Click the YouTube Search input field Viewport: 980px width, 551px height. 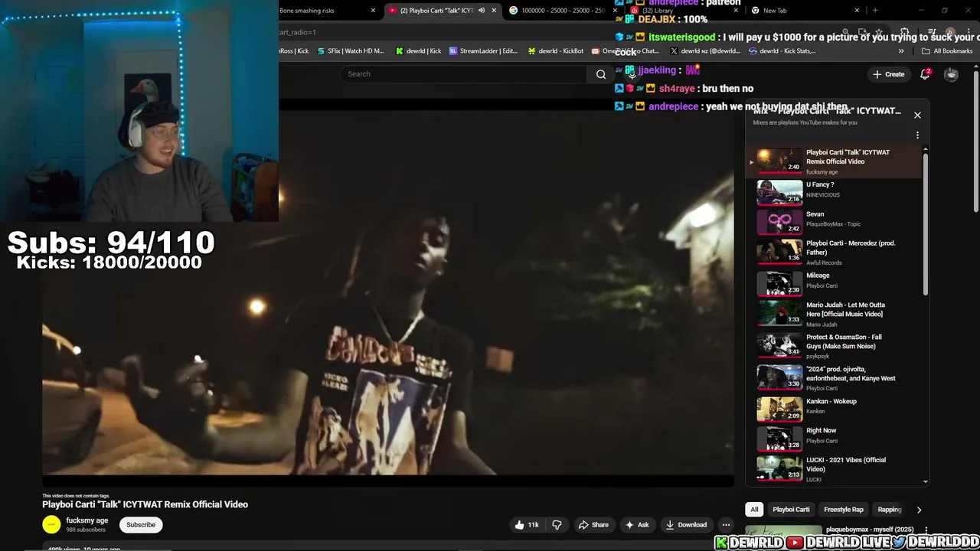464,74
